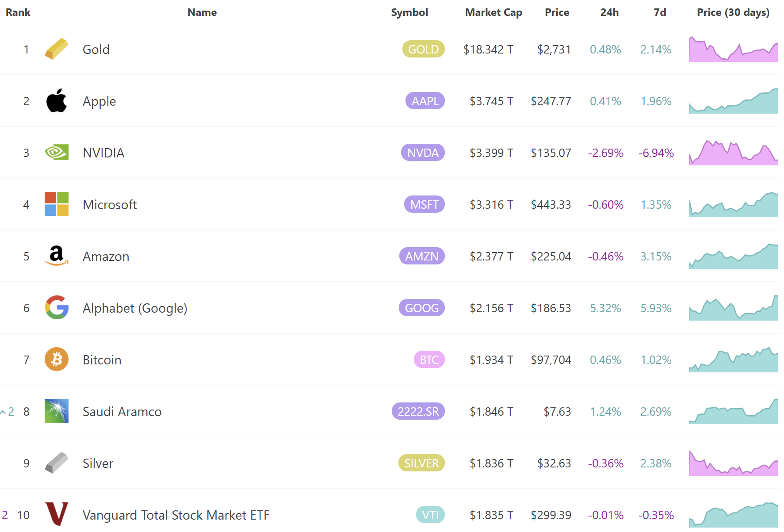Click Apple price $247.77
The image size is (784, 532).
(551, 101)
